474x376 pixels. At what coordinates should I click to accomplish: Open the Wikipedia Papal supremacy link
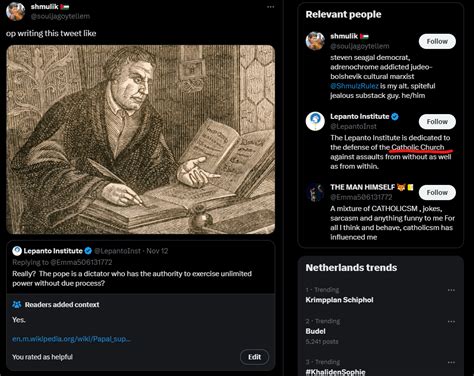[x=71, y=339]
